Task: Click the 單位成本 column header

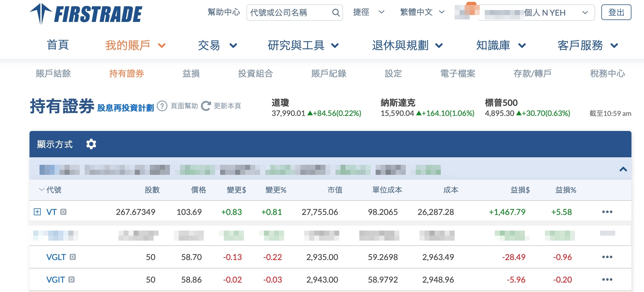Action: pos(387,190)
